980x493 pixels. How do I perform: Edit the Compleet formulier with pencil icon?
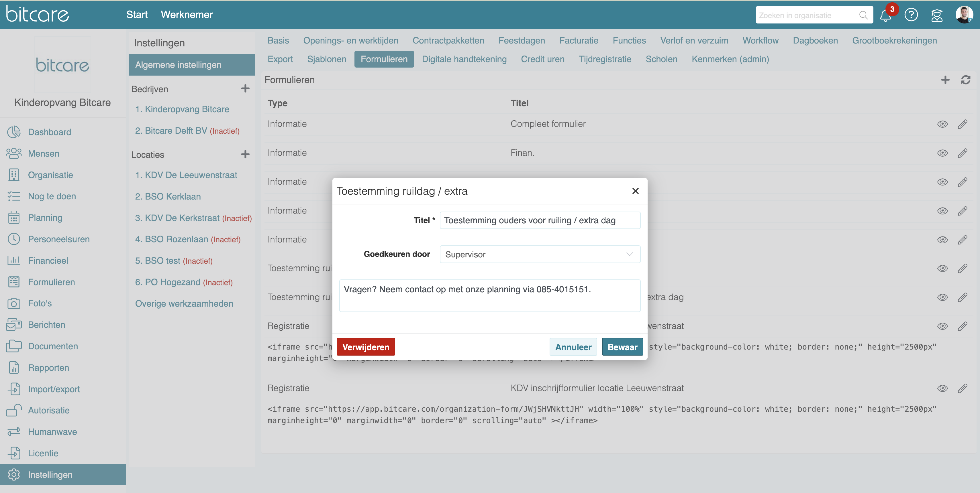(x=963, y=124)
